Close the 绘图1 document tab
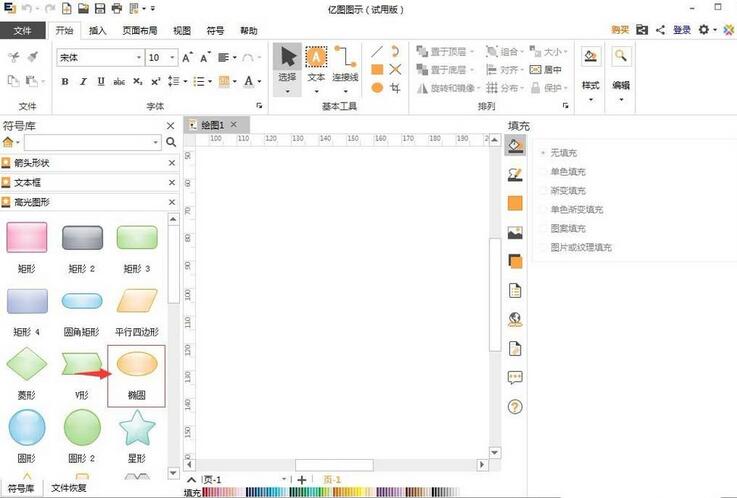The height and width of the screenshot is (498, 737). tap(234, 124)
